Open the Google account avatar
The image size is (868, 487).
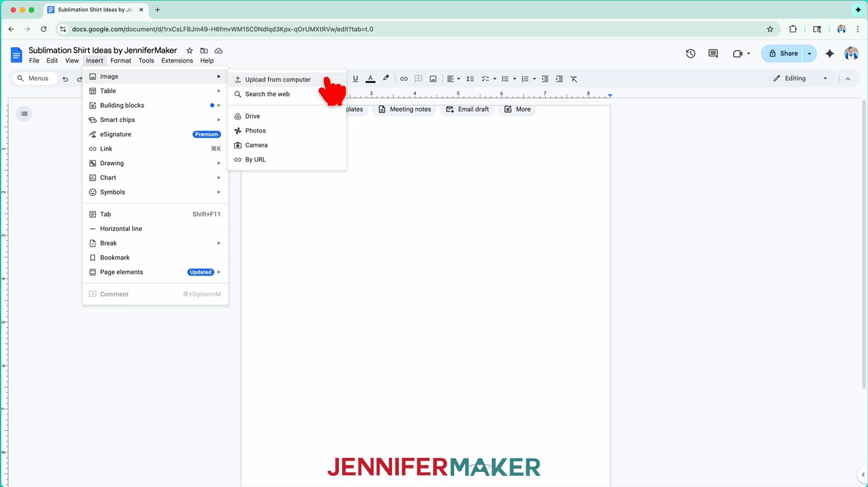pos(851,54)
